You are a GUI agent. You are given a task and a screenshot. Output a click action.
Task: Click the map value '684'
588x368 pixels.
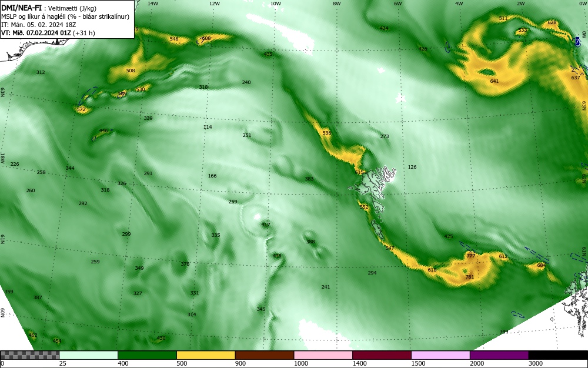pos(541,265)
